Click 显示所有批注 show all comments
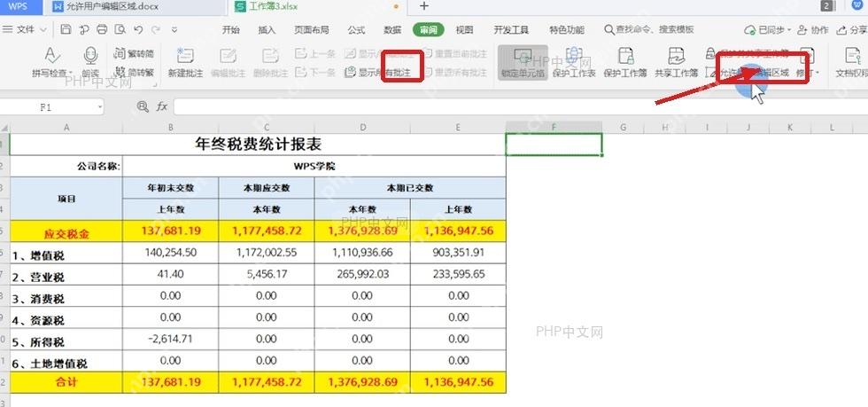This screenshot has height=407, width=868. (x=377, y=73)
